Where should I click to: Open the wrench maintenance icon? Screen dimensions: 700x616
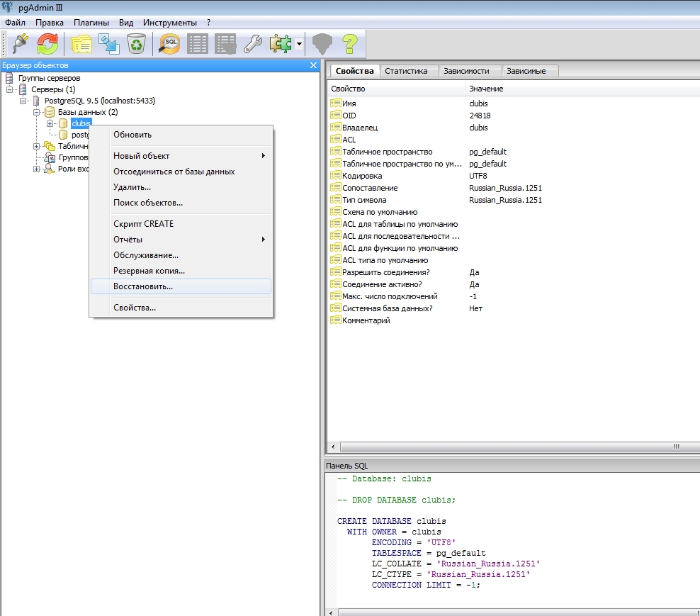253,44
